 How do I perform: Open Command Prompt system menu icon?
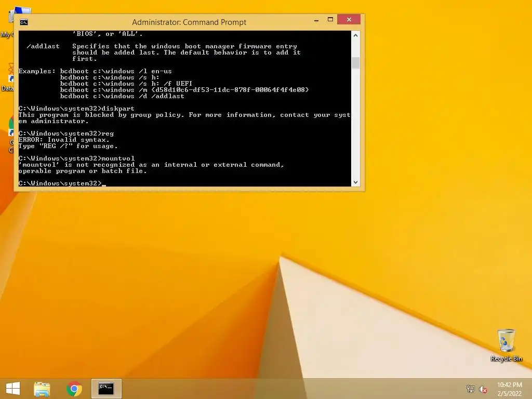pyautogui.click(x=24, y=22)
